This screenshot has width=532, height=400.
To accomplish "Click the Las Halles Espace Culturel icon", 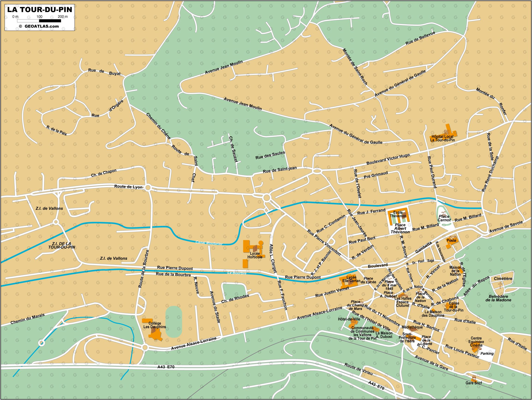I will [x=403, y=296].
